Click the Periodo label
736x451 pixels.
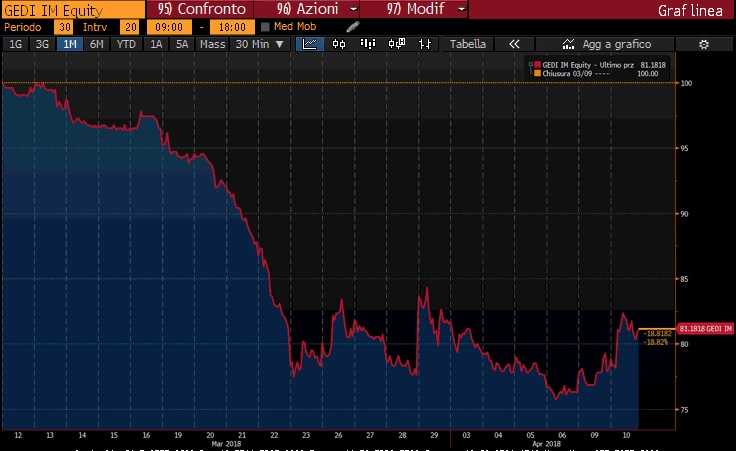tap(23, 27)
